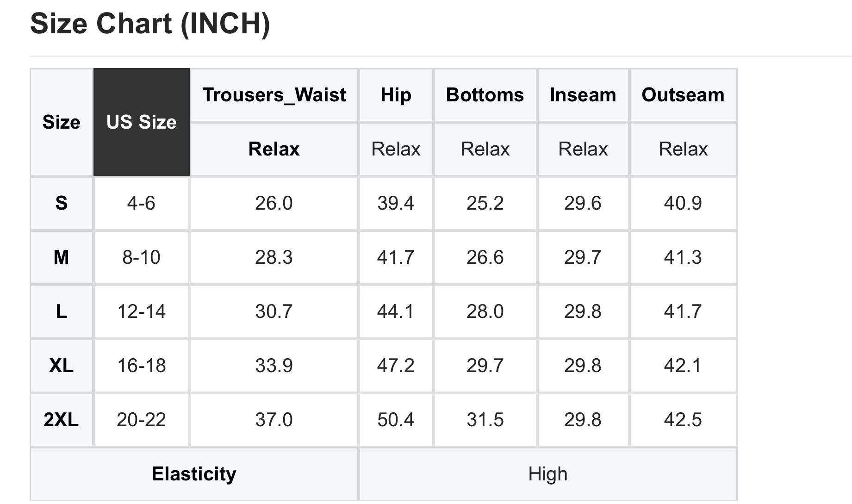Click outseam value 42.5 cell
The image size is (852, 504).
pyautogui.click(x=683, y=420)
